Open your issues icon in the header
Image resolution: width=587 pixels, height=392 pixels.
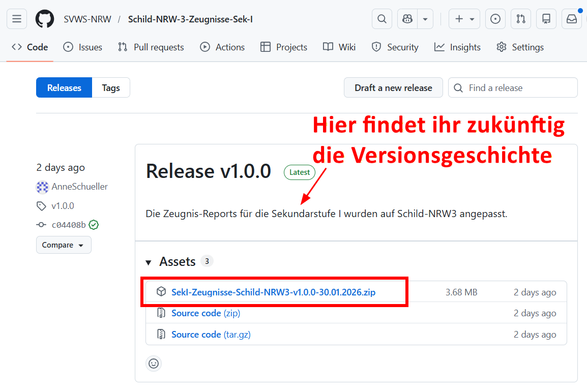pyautogui.click(x=495, y=19)
